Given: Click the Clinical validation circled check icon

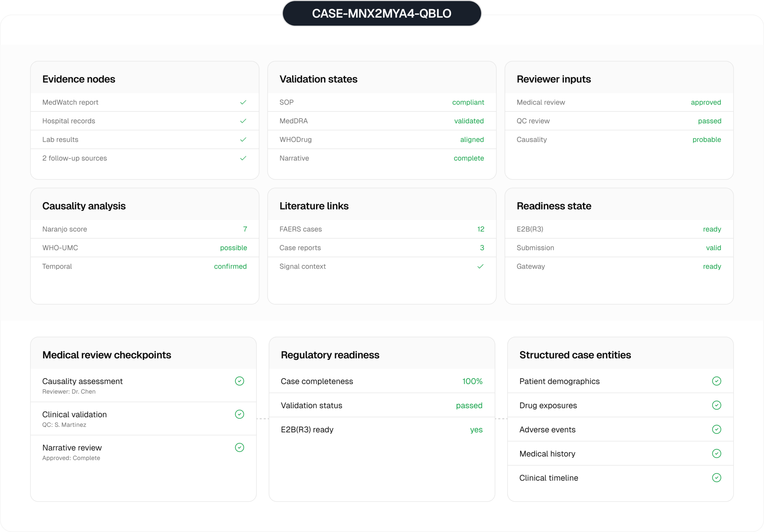Looking at the screenshot, I should pos(240,414).
